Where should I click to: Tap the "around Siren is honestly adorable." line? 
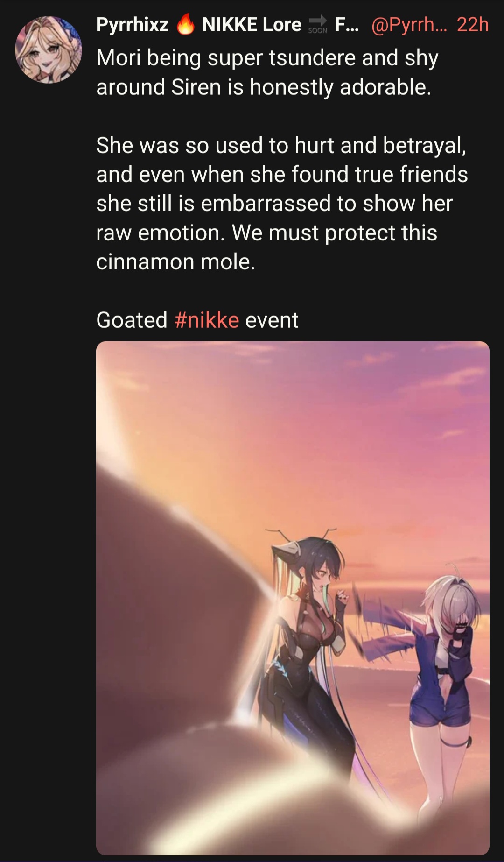tap(264, 87)
